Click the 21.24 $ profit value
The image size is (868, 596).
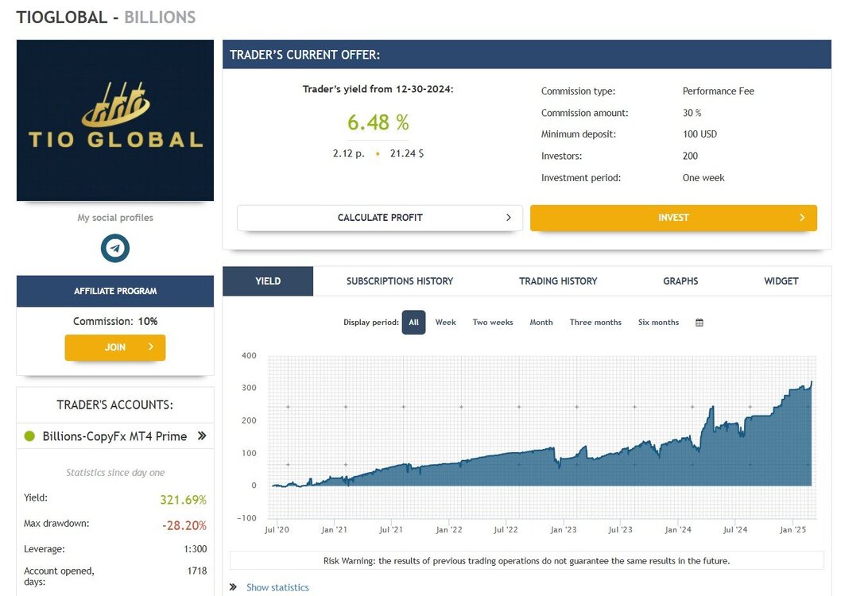(x=407, y=153)
